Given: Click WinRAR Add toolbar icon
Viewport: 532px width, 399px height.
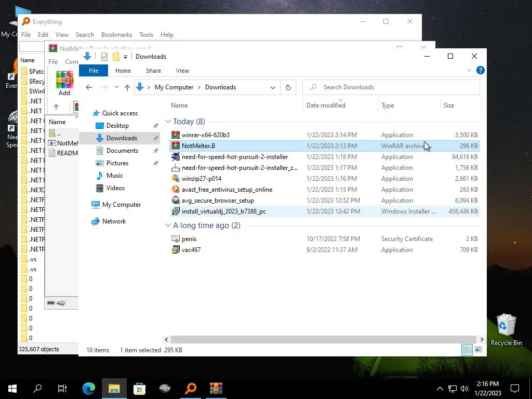Looking at the screenshot, I should [64, 83].
